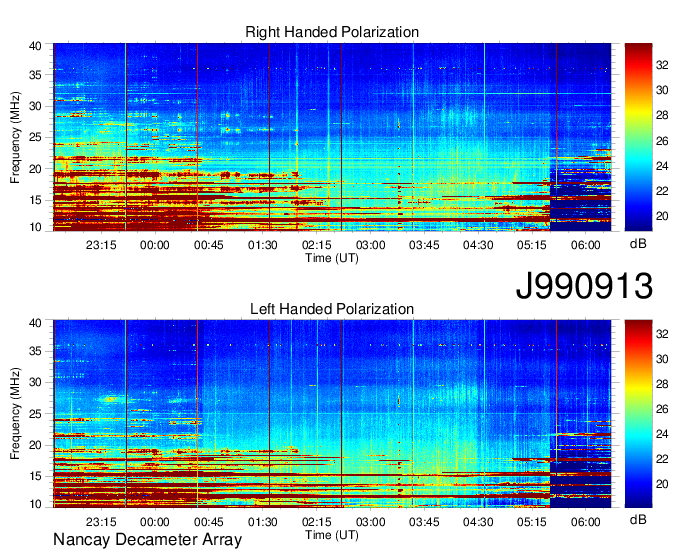Select 24 dB value on Left Handed colorbar
The height and width of the screenshot is (552, 680).
(x=662, y=434)
